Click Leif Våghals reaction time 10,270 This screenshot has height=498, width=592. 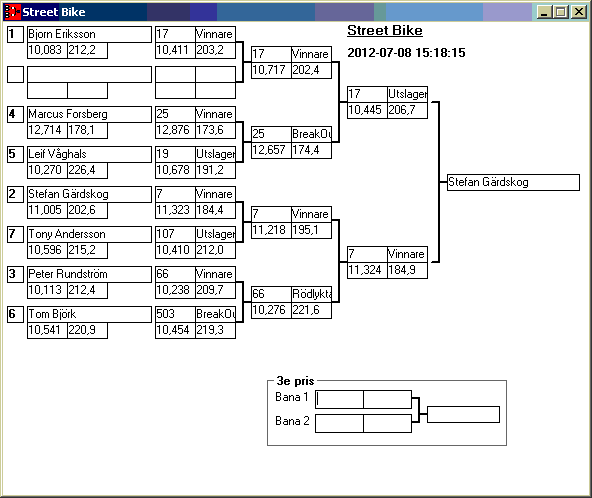[x=48, y=170]
